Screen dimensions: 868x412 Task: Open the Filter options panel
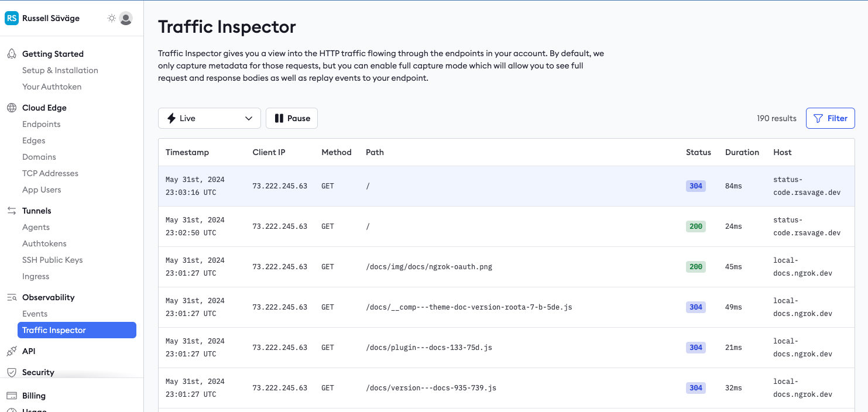(x=830, y=118)
